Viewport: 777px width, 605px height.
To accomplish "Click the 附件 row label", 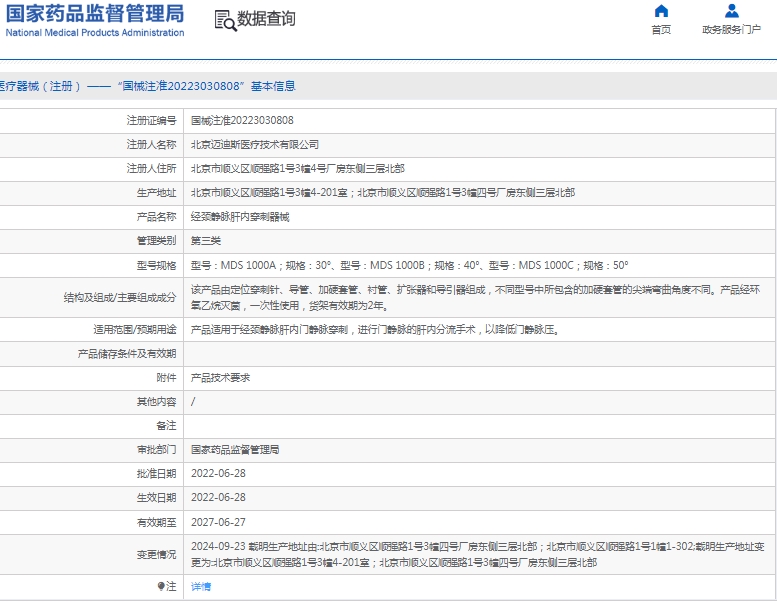I will pyautogui.click(x=166, y=378).
